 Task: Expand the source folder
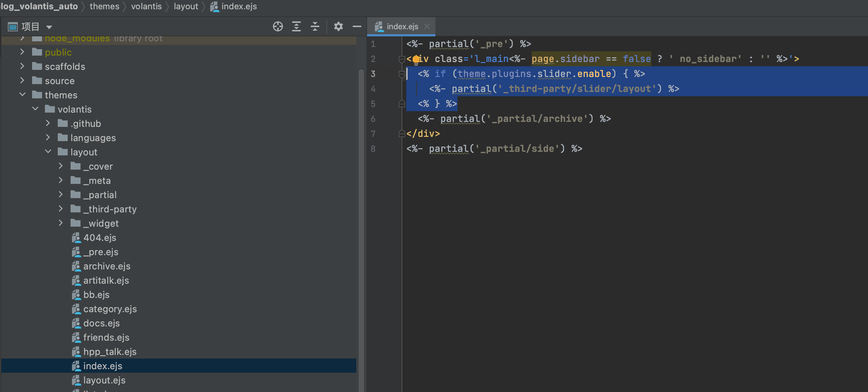22,80
